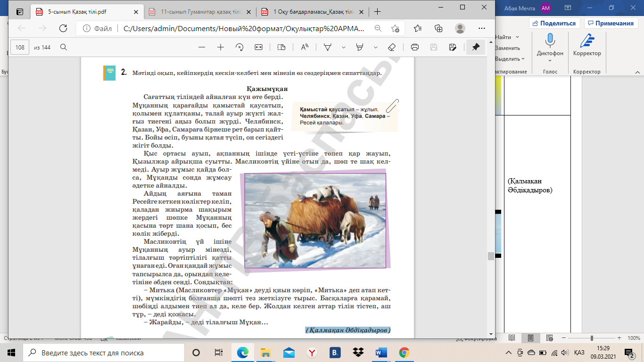Switch PDF page view layout
The image size is (644, 362).
point(281,47)
